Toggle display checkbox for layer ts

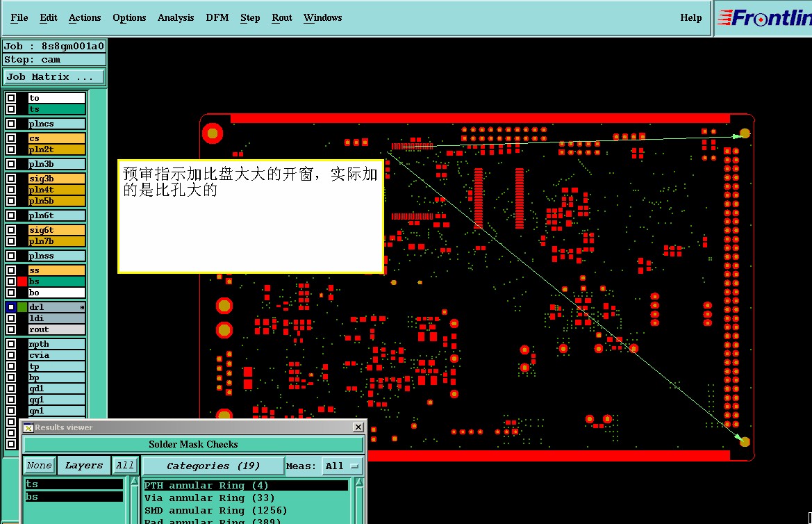click(x=11, y=109)
